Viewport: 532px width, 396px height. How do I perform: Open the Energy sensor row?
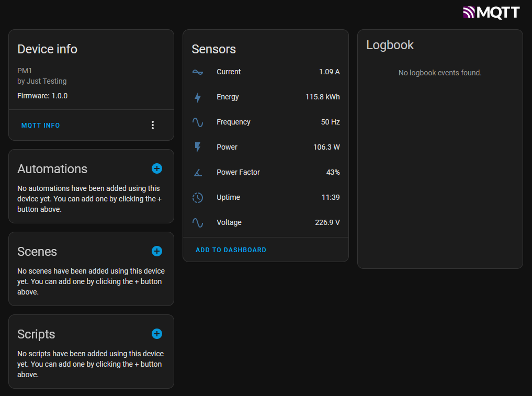coord(265,97)
